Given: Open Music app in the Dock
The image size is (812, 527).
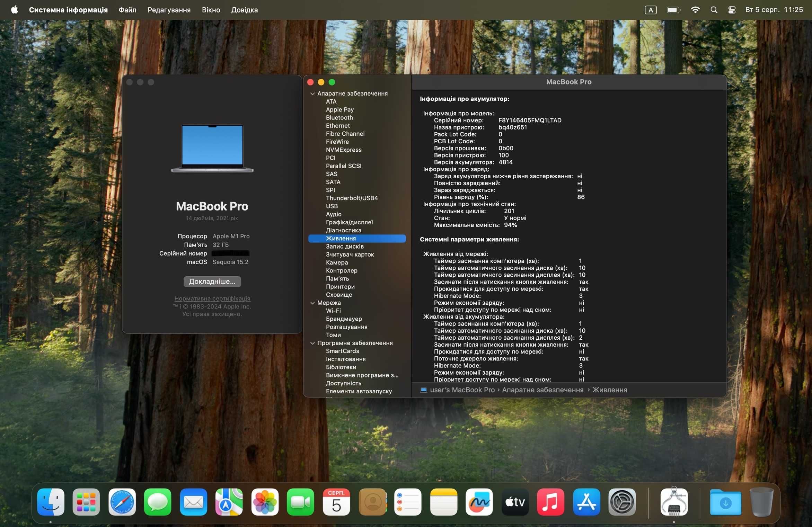Looking at the screenshot, I should [550, 502].
